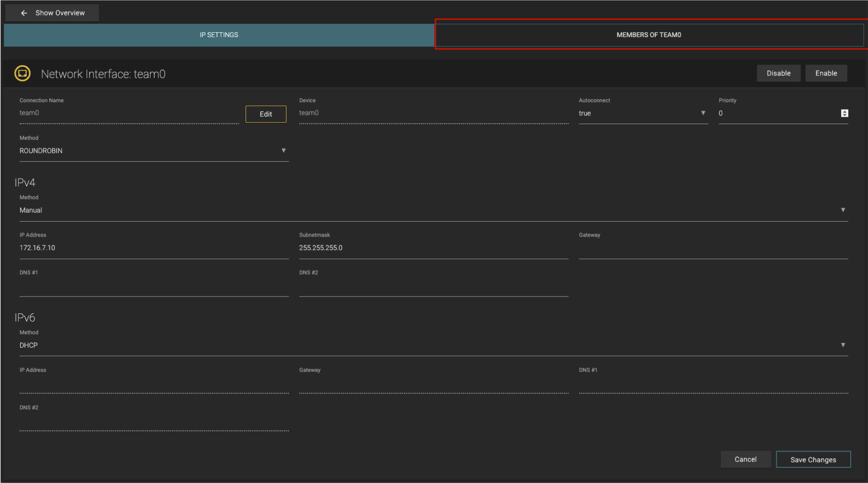Open the ROUNDROBIN team method dropdown

pyautogui.click(x=154, y=151)
